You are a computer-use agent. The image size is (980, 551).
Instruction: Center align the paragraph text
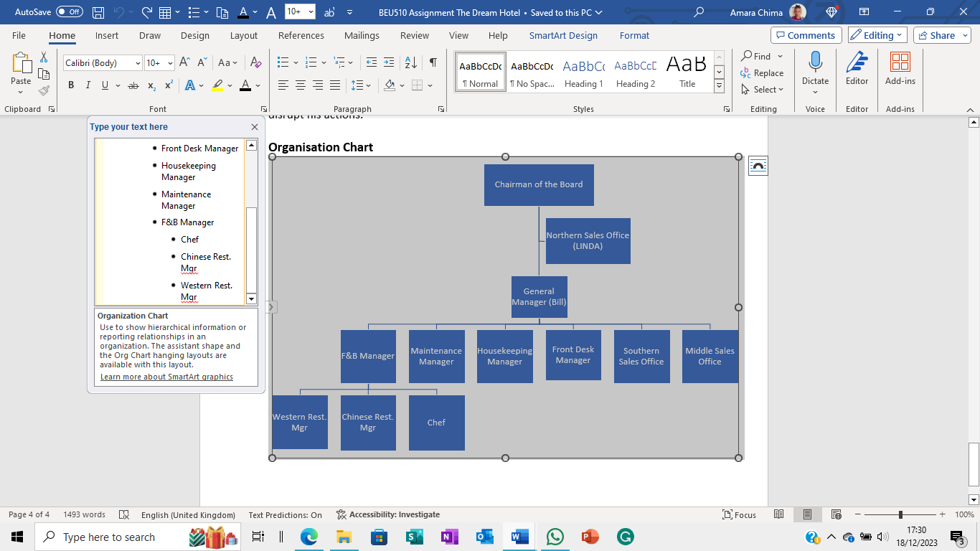coord(301,85)
